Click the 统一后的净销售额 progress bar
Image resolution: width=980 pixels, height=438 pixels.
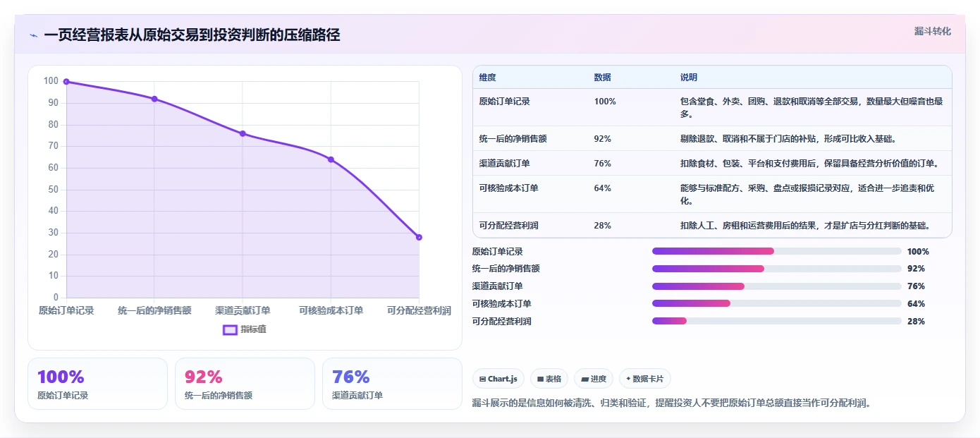click(777, 269)
